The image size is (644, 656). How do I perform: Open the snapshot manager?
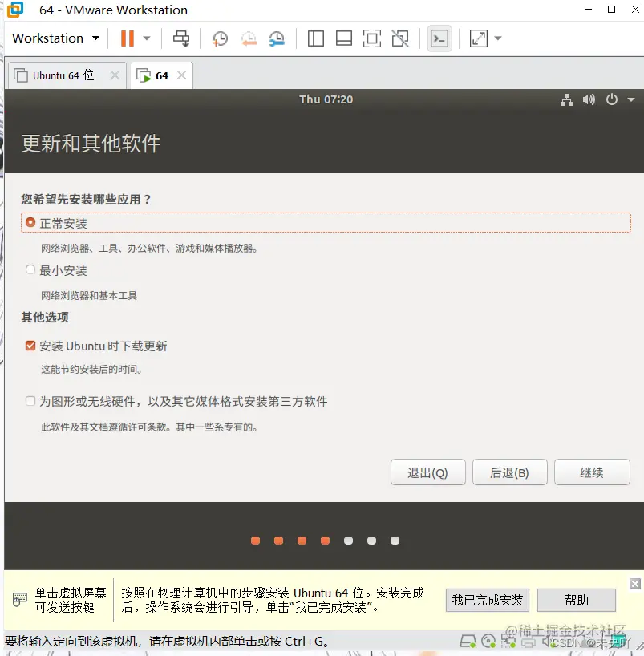coord(277,38)
